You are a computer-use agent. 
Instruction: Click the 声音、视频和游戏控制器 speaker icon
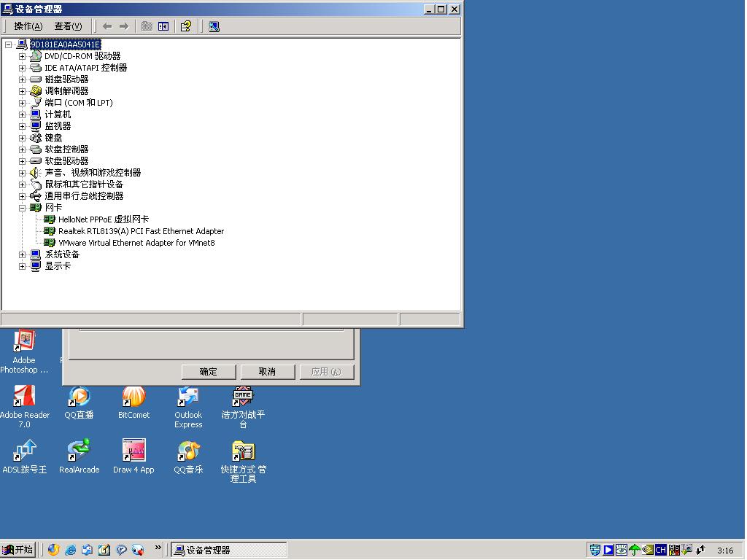pos(36,173)
